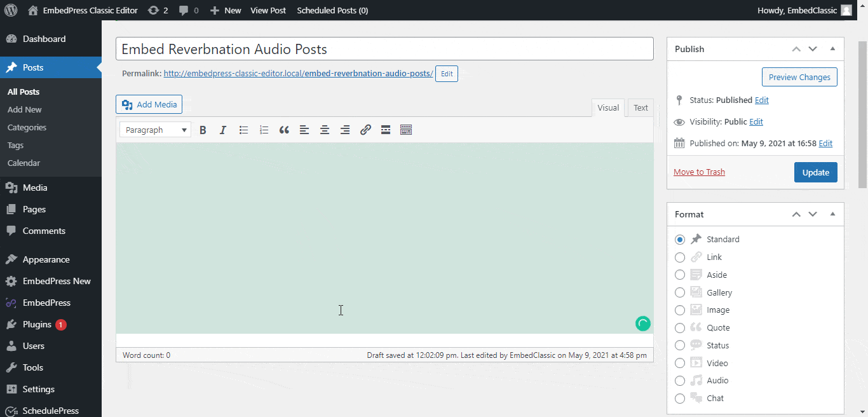Open the Paragraph format dropdown
The image size is (868, 417).
pos(155,130)
